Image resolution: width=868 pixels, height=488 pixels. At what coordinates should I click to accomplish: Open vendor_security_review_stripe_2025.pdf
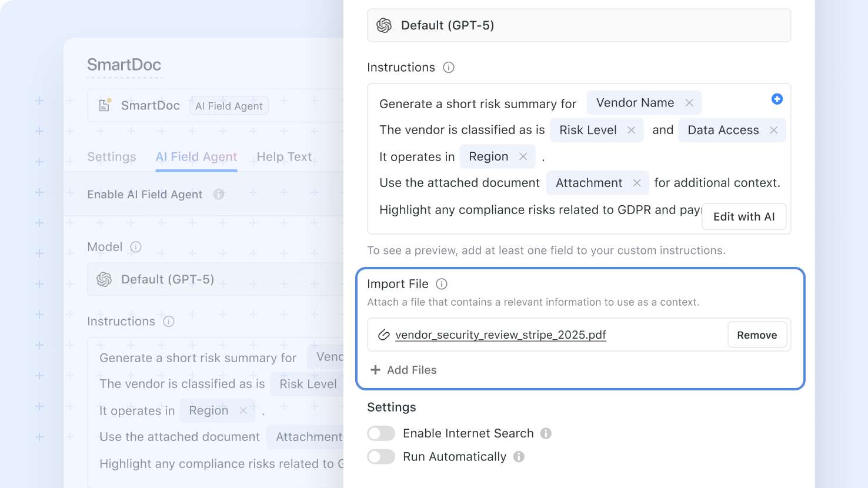tap(500, 335)
